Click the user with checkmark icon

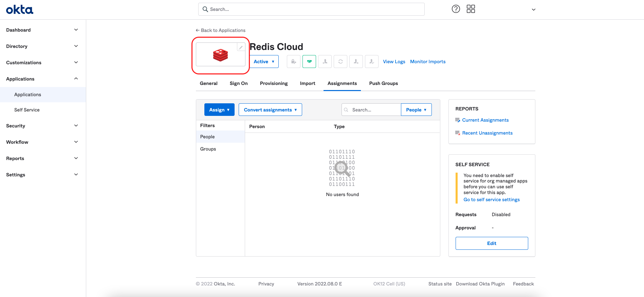pos(371,62)
